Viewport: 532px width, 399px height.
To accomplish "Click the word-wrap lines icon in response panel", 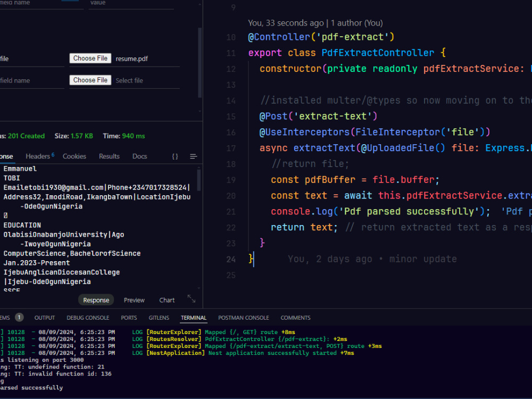I will pyautogui.click(x=194, y=156).
